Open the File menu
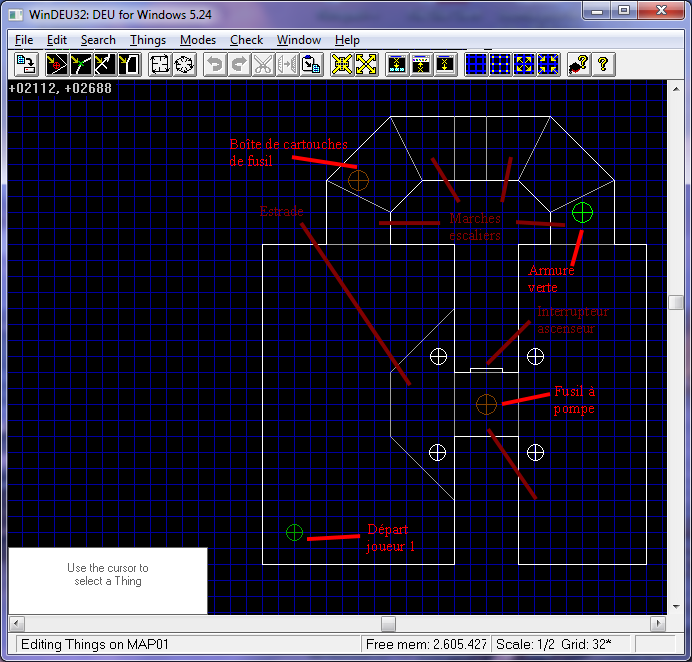 coord(24,40)
